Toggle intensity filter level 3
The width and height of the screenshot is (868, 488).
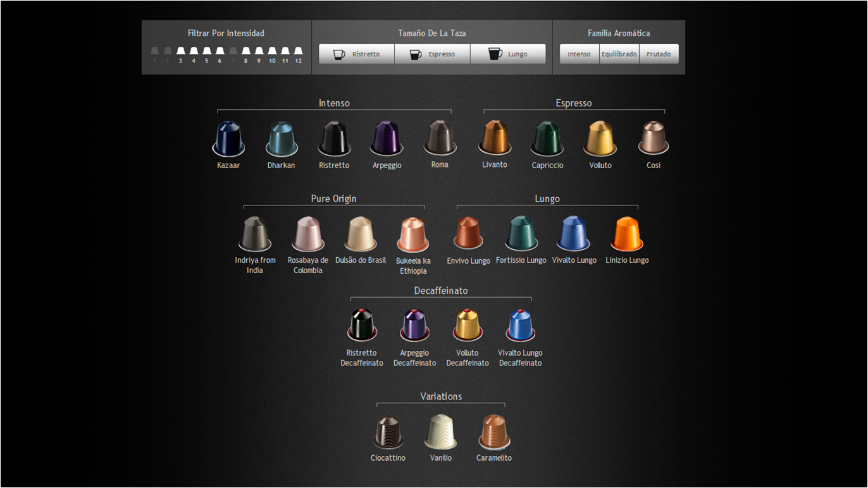[180, 55]
